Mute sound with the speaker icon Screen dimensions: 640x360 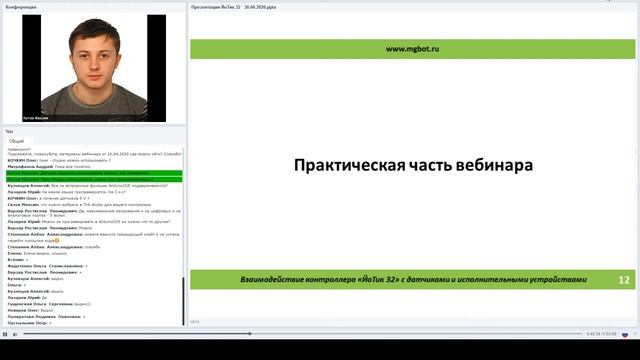click(15, 334)
